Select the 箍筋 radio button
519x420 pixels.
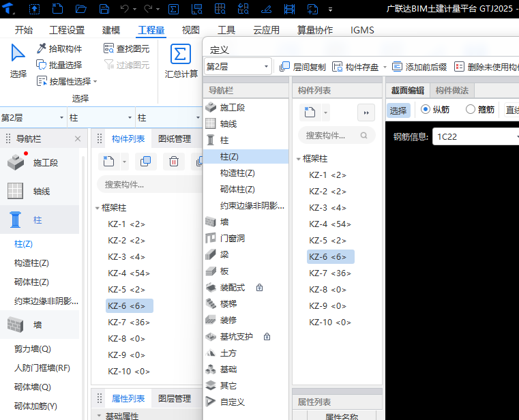[471, 109]
